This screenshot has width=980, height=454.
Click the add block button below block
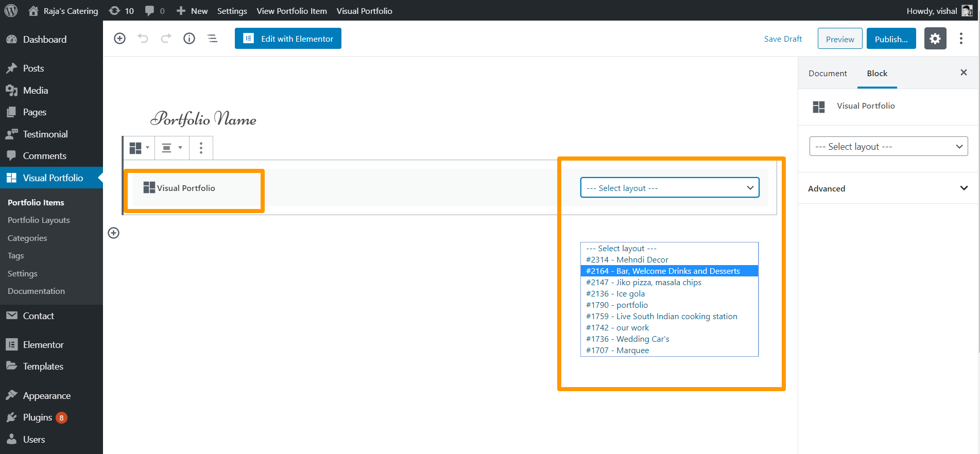pos(113,233)
